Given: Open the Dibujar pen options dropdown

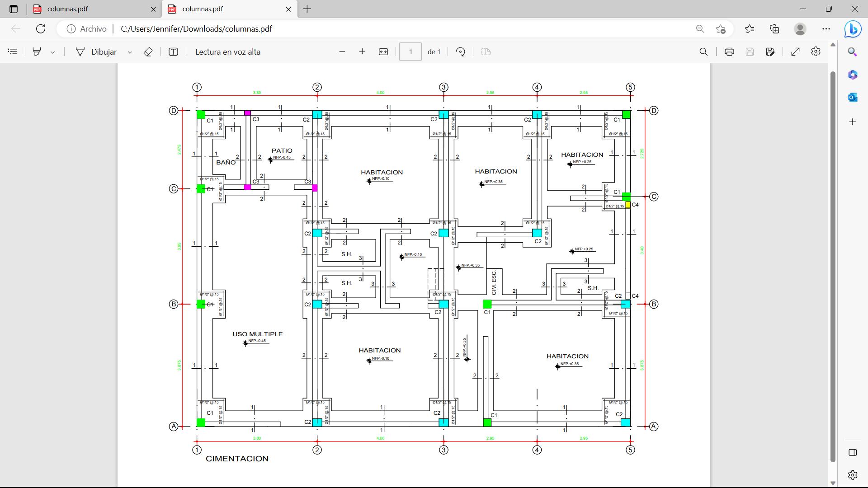Looking at the screenshot, I should point(130,52).
